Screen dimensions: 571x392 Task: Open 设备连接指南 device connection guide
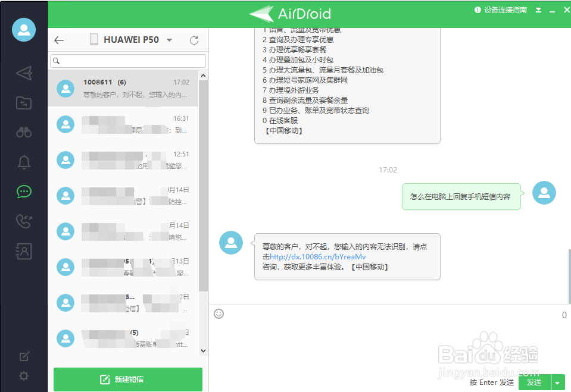tap(501, 10)
